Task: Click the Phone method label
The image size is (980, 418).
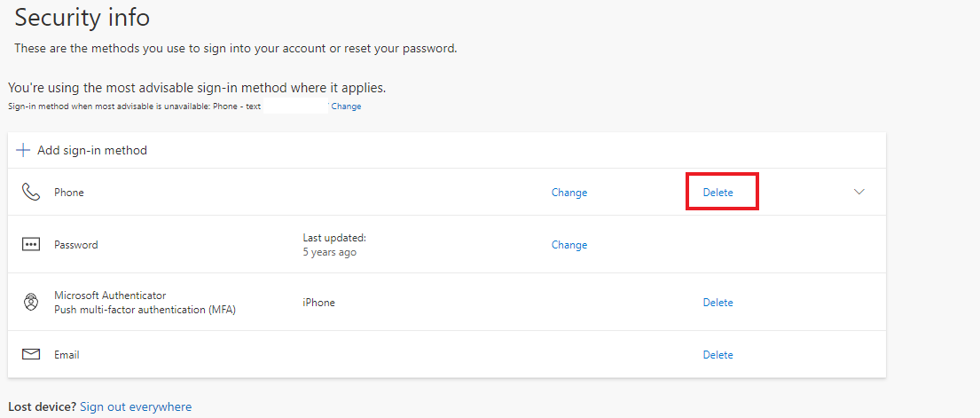Action: [69, 193]
